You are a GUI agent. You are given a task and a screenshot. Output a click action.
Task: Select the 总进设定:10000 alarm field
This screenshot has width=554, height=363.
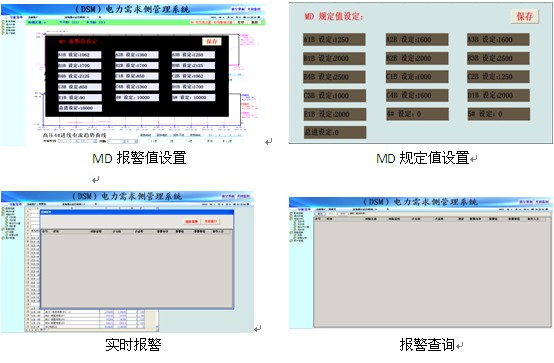[x=80, y=108]
